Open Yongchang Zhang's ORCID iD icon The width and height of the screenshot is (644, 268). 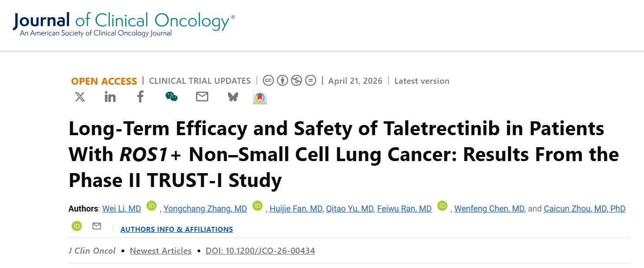258,206
